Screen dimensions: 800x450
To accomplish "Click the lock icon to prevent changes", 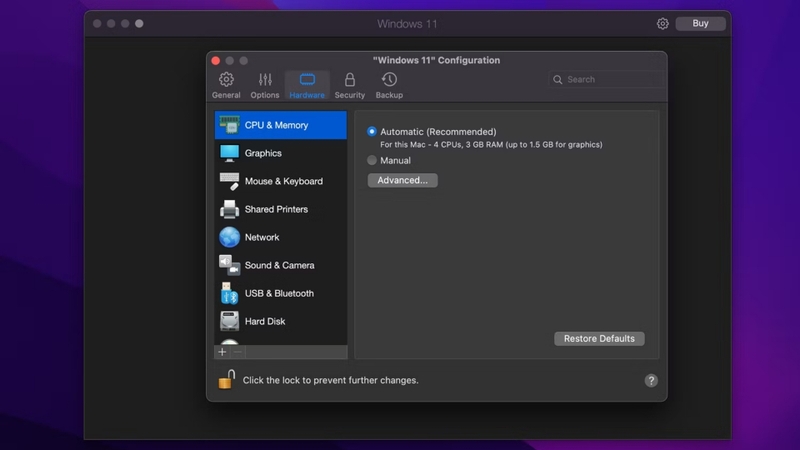I will coord(227,380).
